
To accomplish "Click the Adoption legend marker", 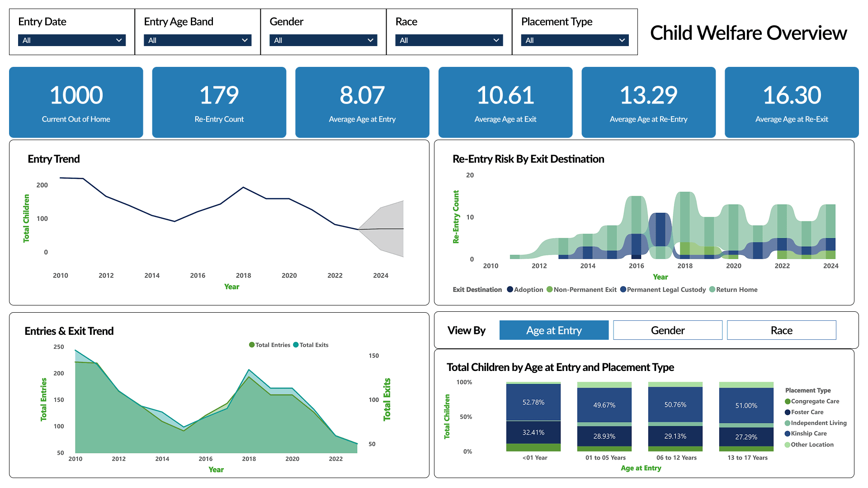I will click(510, 290).
